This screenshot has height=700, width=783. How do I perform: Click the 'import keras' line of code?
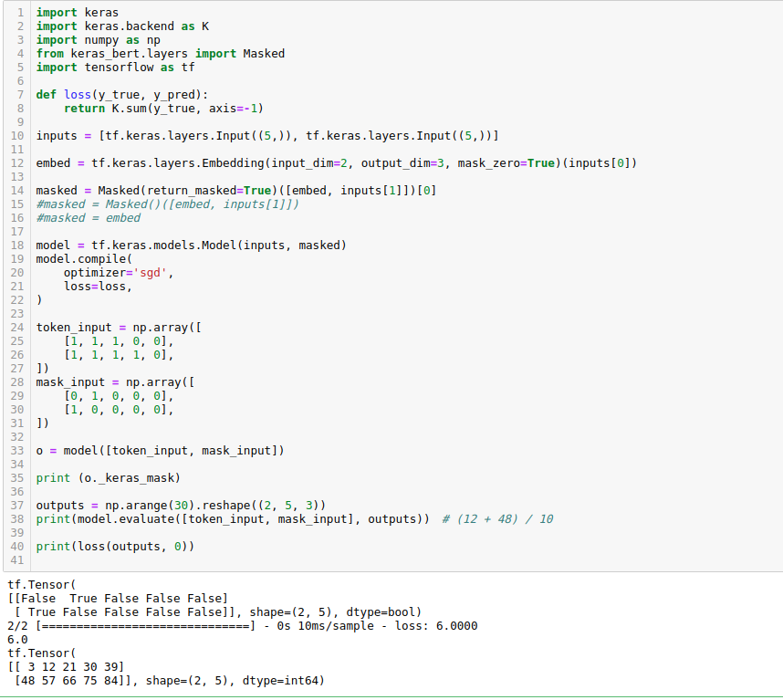(x=77, y=13)
